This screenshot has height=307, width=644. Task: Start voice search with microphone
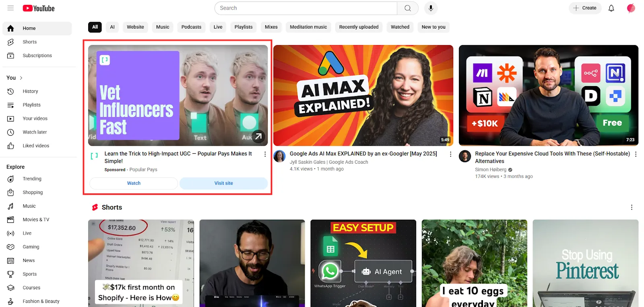click(431, 8)
